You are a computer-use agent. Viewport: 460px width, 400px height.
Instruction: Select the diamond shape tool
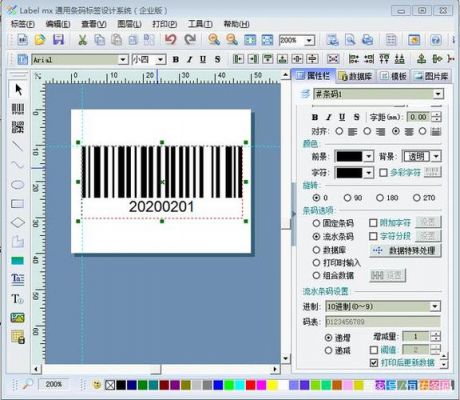coord(18,222)
